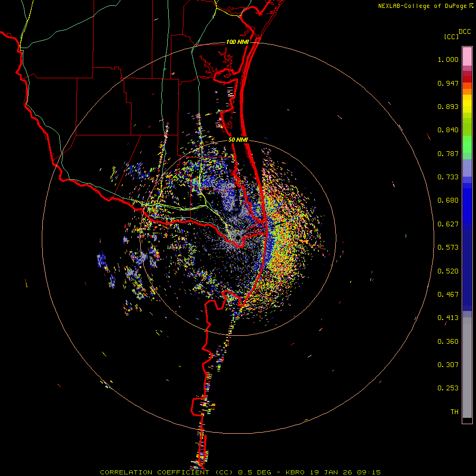476x476 pixels.
Task: Click the 0.680 legend value
Action: click(x=448, y=200)
